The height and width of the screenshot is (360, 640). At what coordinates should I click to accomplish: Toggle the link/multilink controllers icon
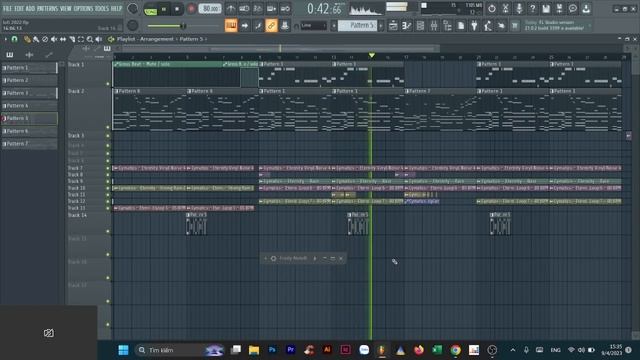pyautogui.click(x=271, y=26)
